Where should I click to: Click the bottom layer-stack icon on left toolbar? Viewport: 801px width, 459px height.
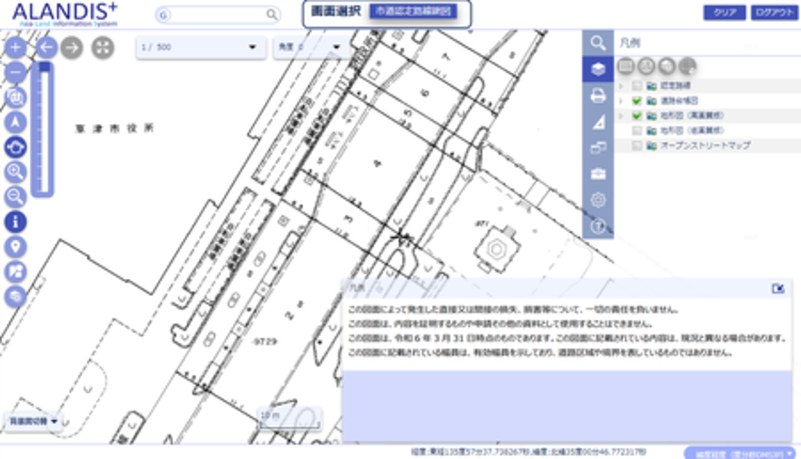click(15, 297)
